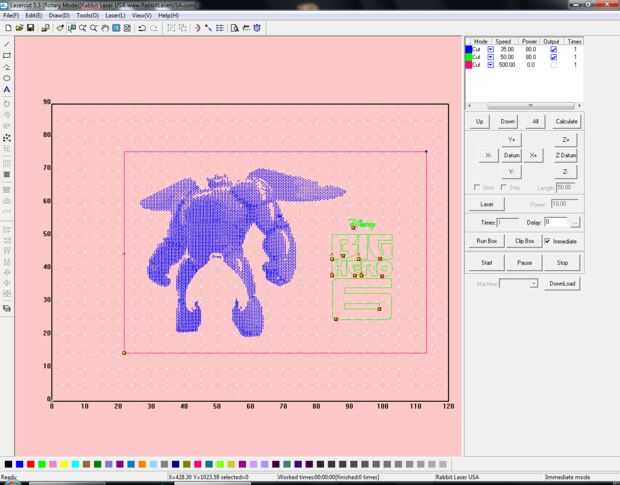Click the Datum button

(511, 155)
